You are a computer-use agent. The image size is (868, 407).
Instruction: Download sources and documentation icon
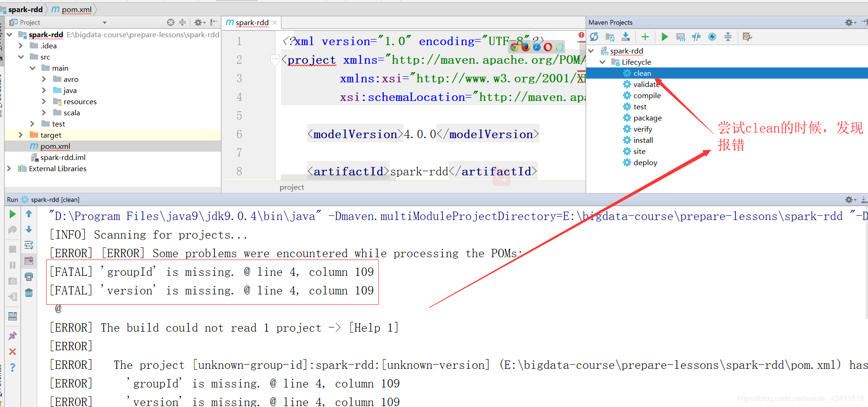(x=626, y=37)
